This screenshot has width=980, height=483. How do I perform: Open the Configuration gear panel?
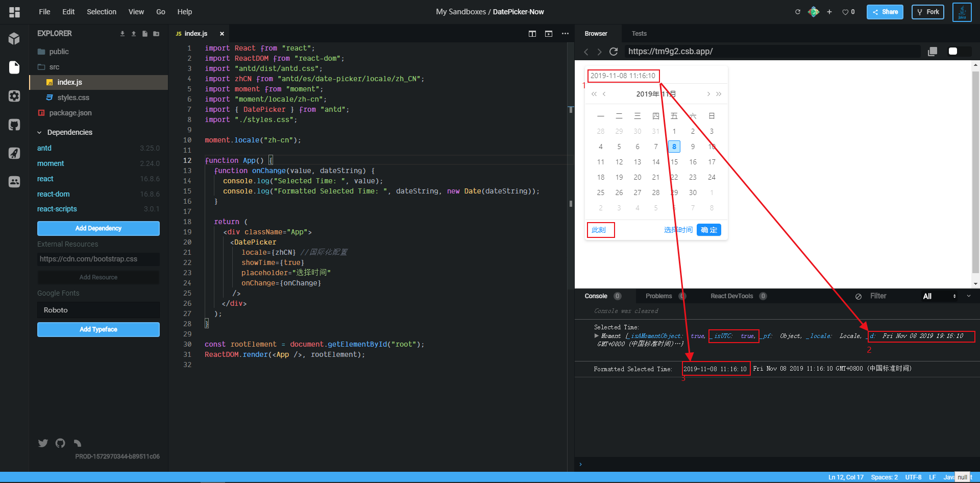14,96
